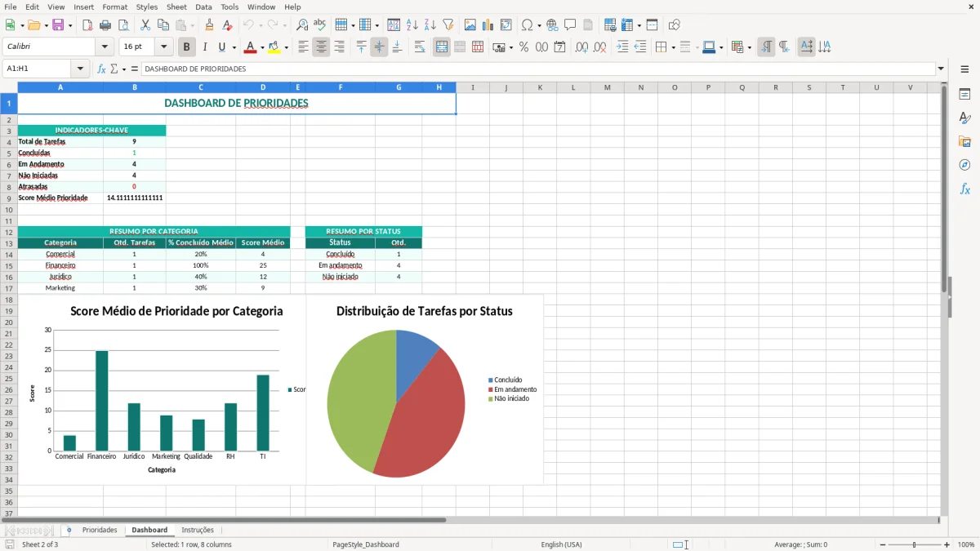Screen dimensions: 980x551
Task: Click English (USA) language in status bar
Action: (561, 544)
